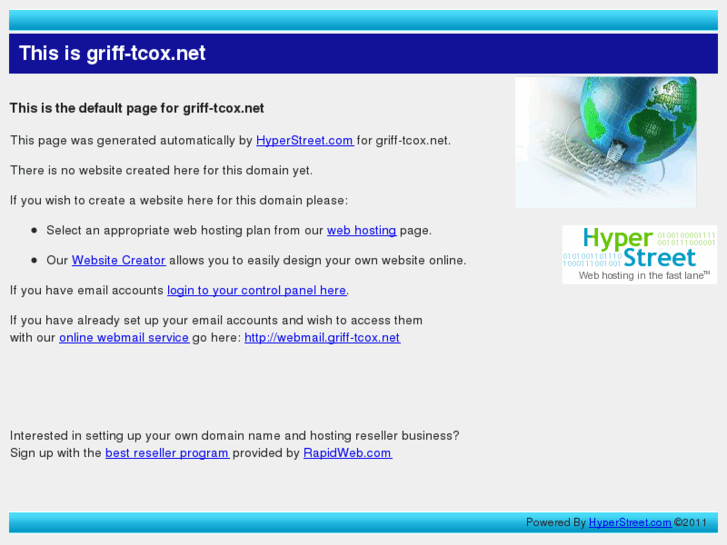The width and height of the screenshot is (727, 545).
Task: Click the globe and keyboard picture
Action: (606, 142)
